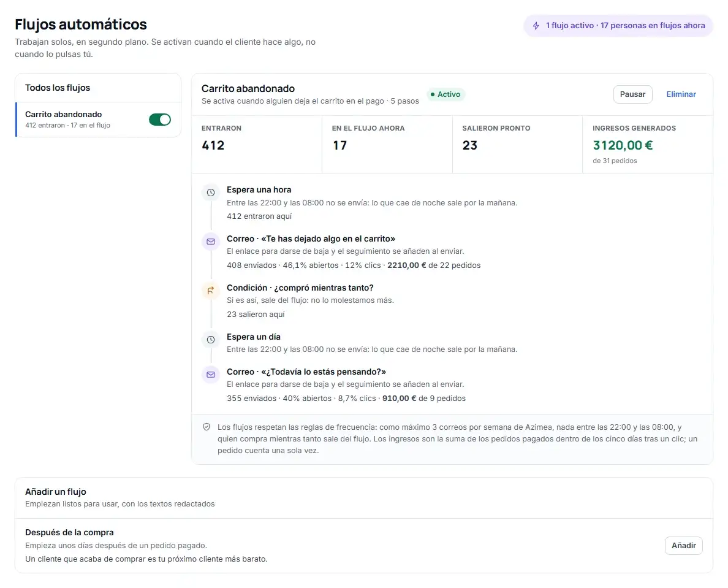Pause the Carrito abandonado flow
Image resolution: width=728 pixels, height=588 pixels.
632,94
